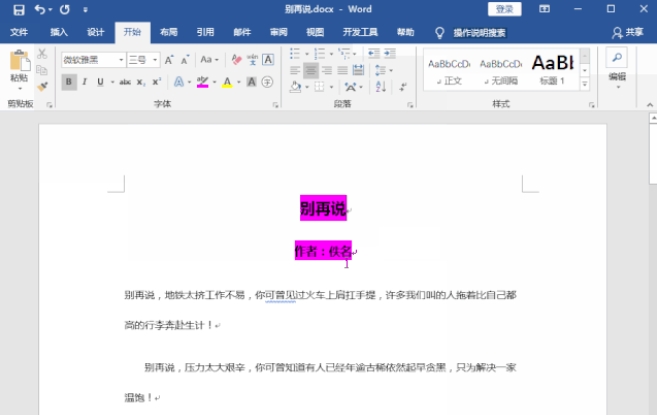This screenshot has width=657, height=415.
Task: Clear all formatting with eraser icon
Action: click(236, 60)
